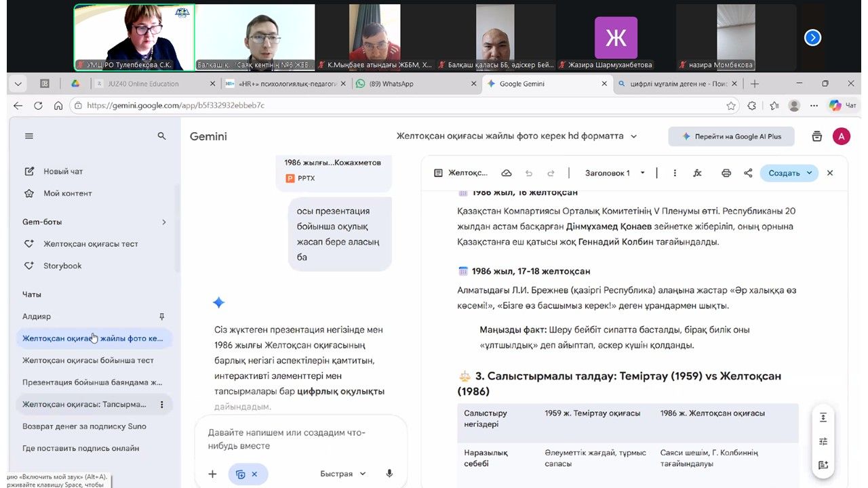Click the redo arrow in the canvas toolbar
The image size is (868, 488).
tap(551, 173)
